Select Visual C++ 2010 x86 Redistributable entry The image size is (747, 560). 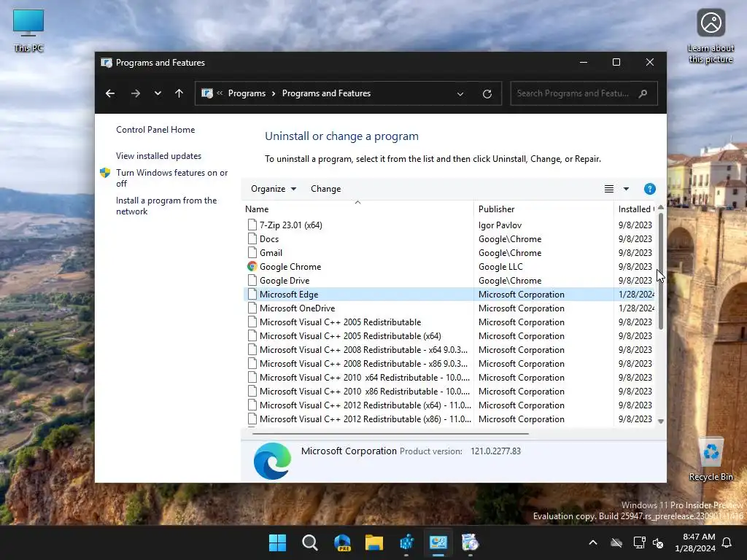point(365,392)
